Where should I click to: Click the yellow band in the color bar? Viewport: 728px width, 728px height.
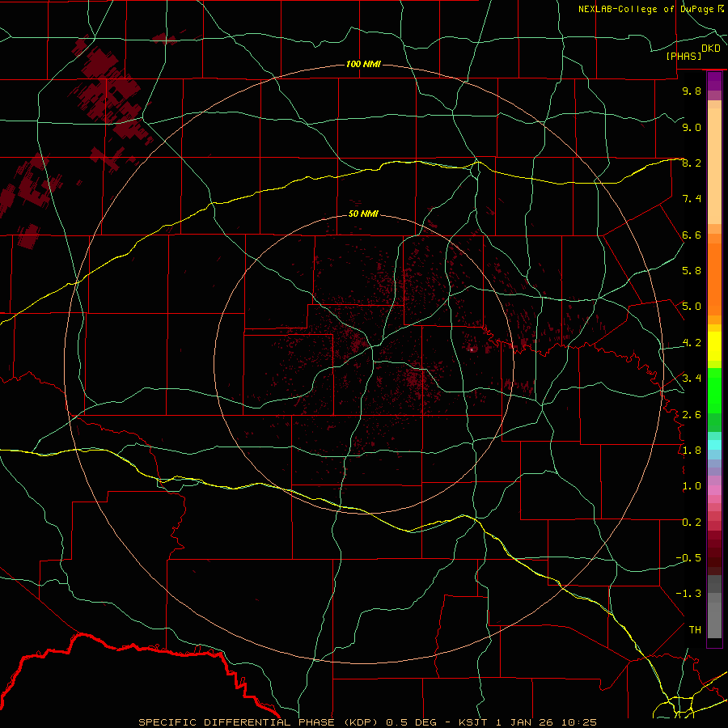click(x=714, y=346)
